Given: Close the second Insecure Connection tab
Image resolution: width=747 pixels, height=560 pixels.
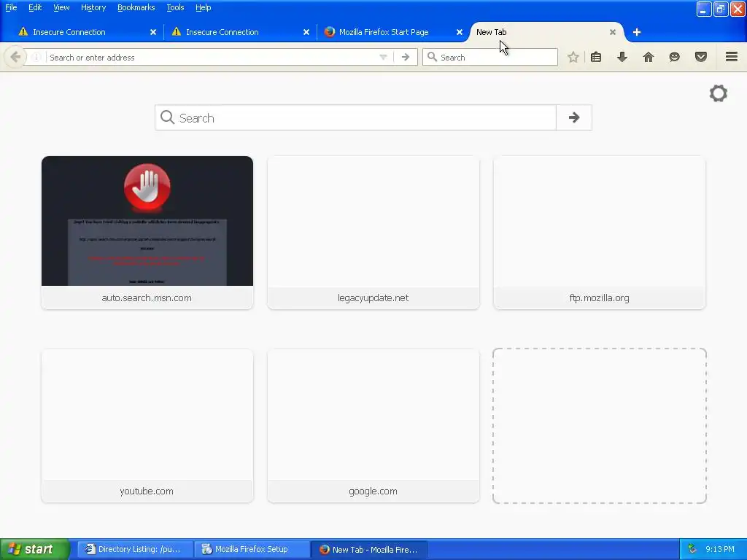Looking at the screenshot, I should tap(306, 32).
